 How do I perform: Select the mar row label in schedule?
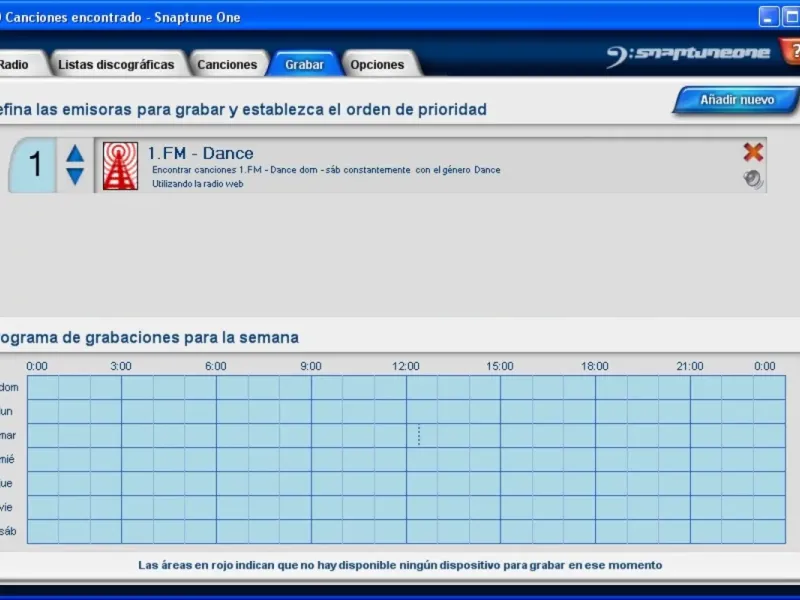(x=8, y=435)
